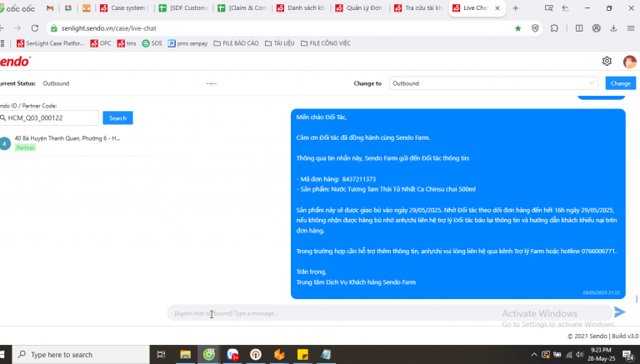The height and width of the screenshot is (364, 640).
Task: Switch to the Danh sách kh tab
Action: [x=302, y=8]
